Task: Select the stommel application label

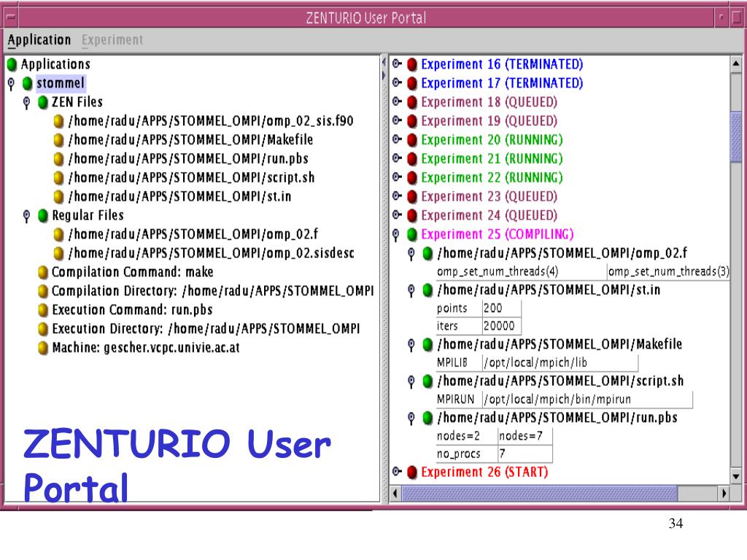Action: (61, 83)
